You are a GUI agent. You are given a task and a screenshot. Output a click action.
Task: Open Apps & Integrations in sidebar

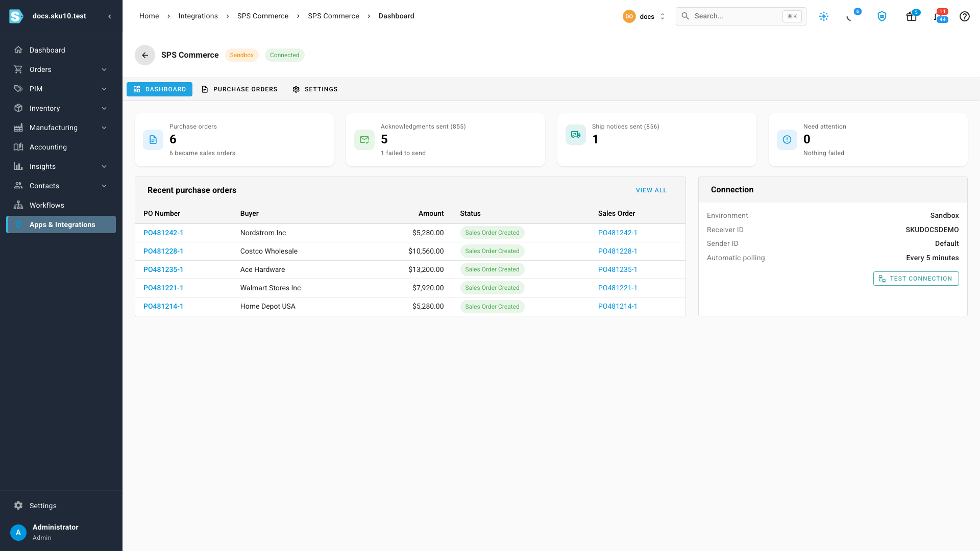(61, 224)
